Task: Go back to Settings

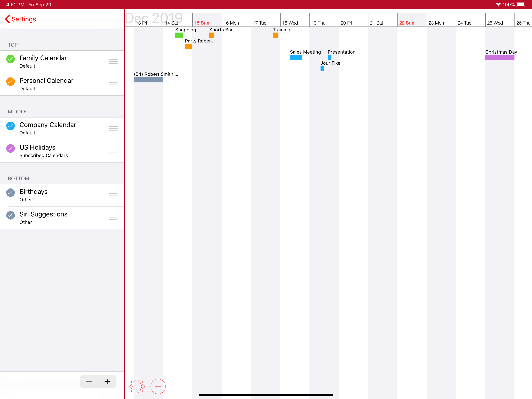Action: 20,19
